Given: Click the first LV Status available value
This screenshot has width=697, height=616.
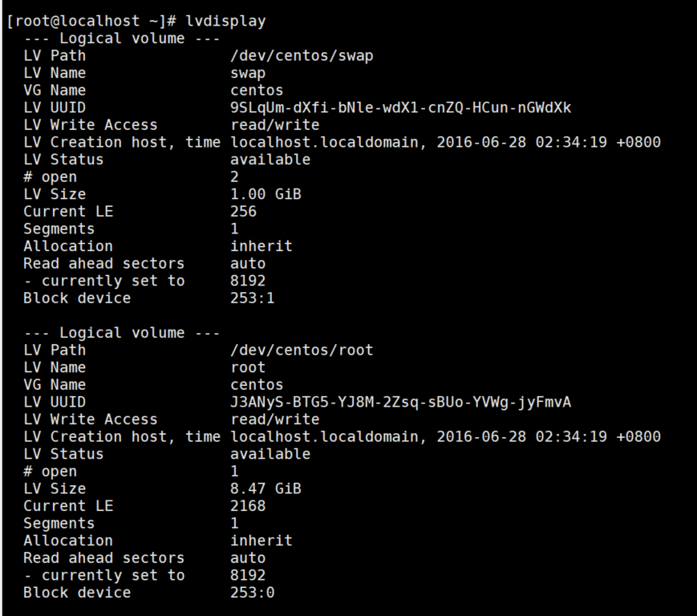Looking at the screenshot, I should [x=270, y=160].
